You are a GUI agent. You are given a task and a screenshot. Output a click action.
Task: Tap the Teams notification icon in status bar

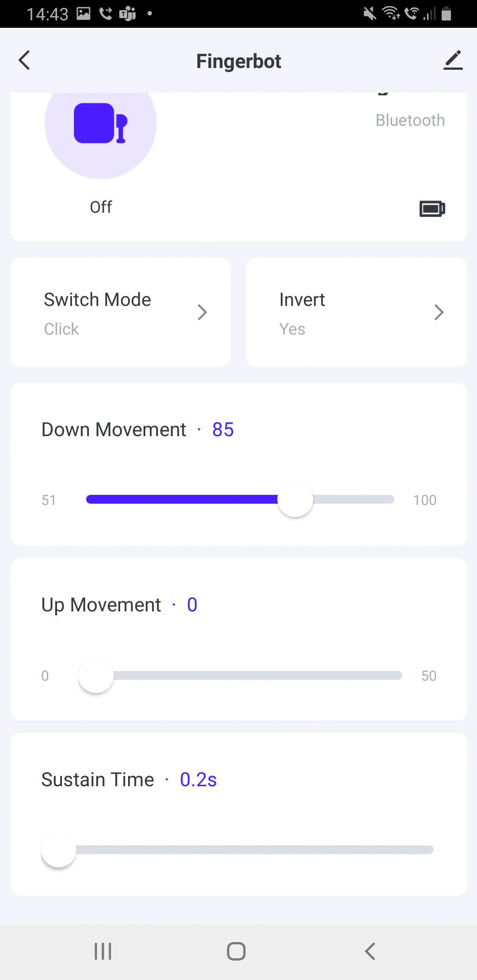pyautogui.click(x=128, y=14)
